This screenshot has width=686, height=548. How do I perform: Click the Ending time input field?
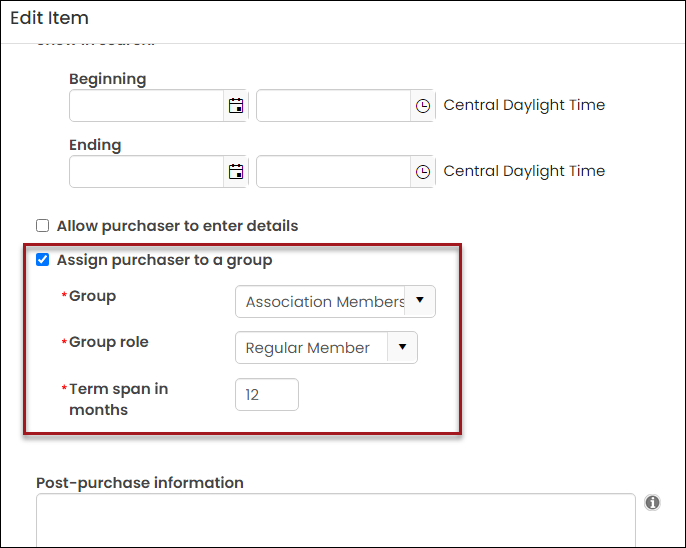tap(333, 171)
